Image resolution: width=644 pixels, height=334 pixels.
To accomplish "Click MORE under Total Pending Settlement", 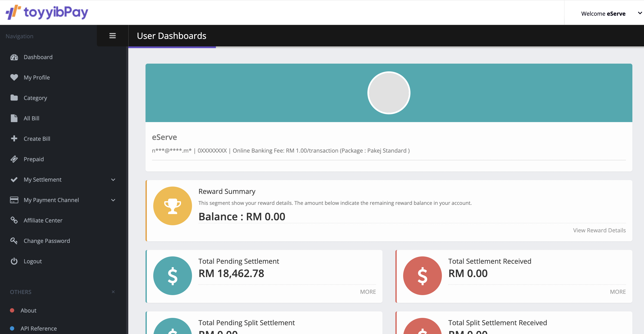I will tap(368, 291).
